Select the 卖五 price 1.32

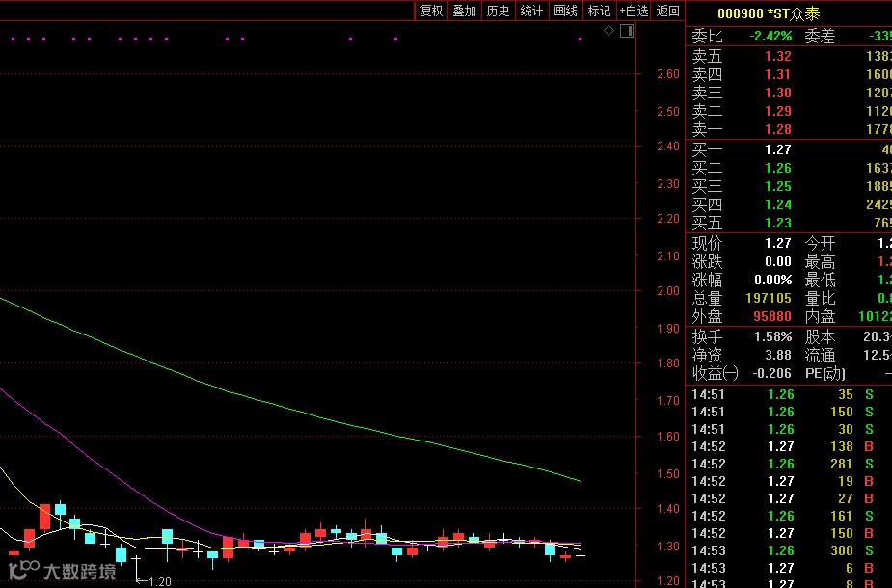[x=777, y=56]
